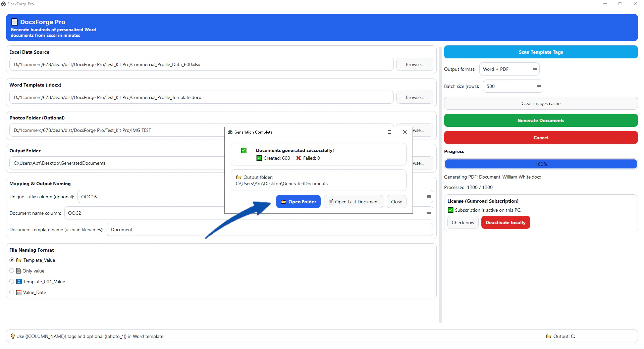Open the last generated document

pyautogui.click(x=354, y=202)
